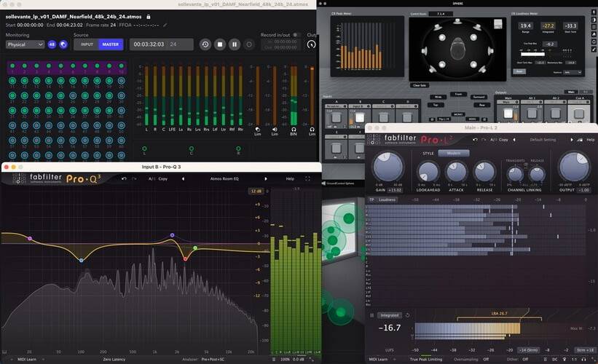Click the A/B toggle in Pro-Q 3
Image resolution: width=598 pixels, height=364 pixels.
point(151,178)
